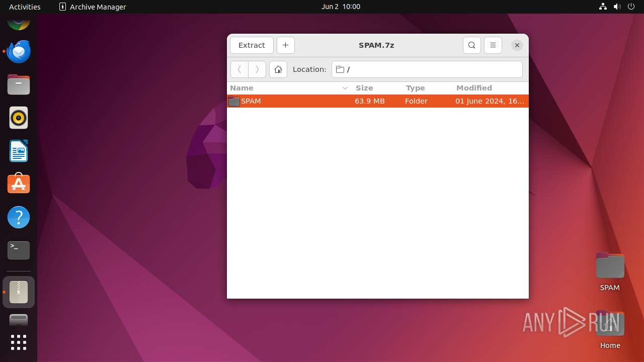Open Files manager from dock
Image resolution: width=644 pixels, height=362 pixels.
pos(19,84)
